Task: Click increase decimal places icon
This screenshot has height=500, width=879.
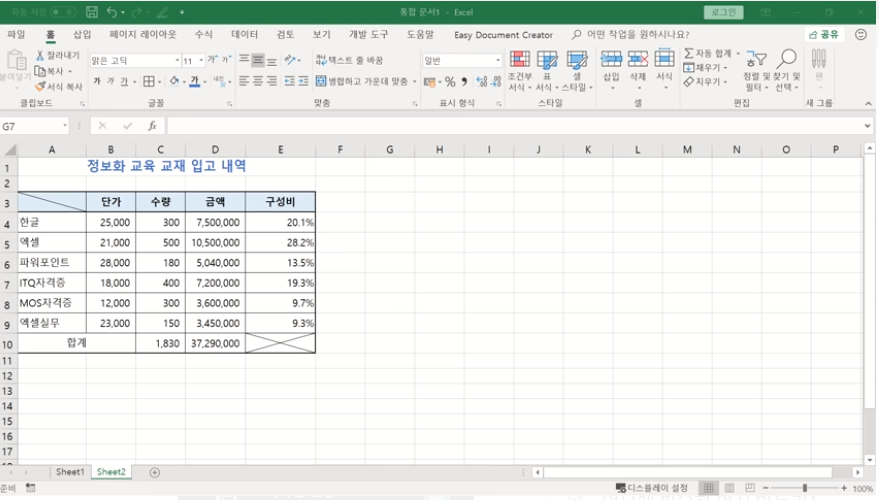Action: click(x=482, y=82)
